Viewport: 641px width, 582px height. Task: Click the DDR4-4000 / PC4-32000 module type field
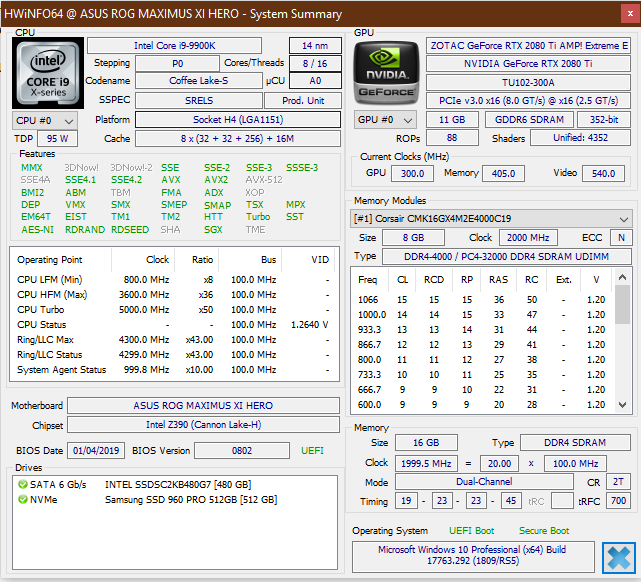[x=507, y=257]
